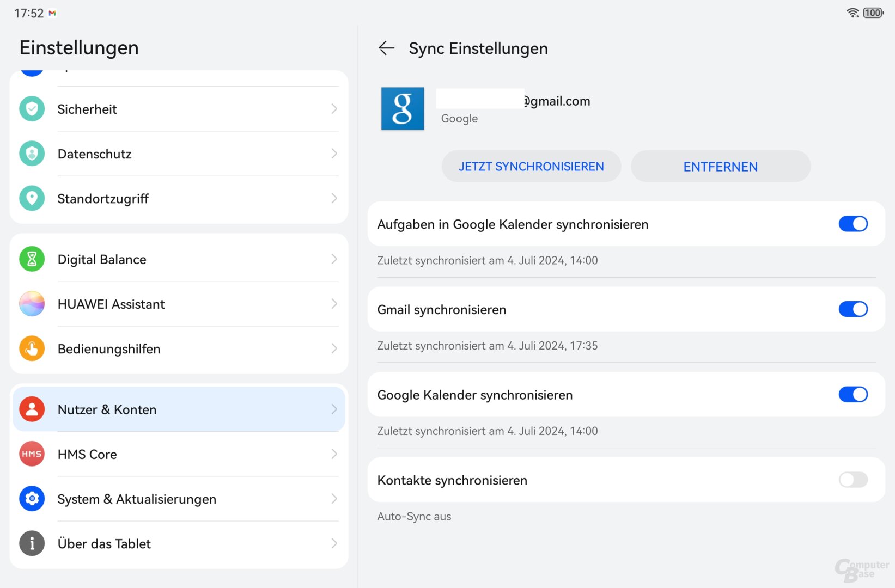
Task: Tap the Standortzugriff location pin icon
Action: (32, 198)
